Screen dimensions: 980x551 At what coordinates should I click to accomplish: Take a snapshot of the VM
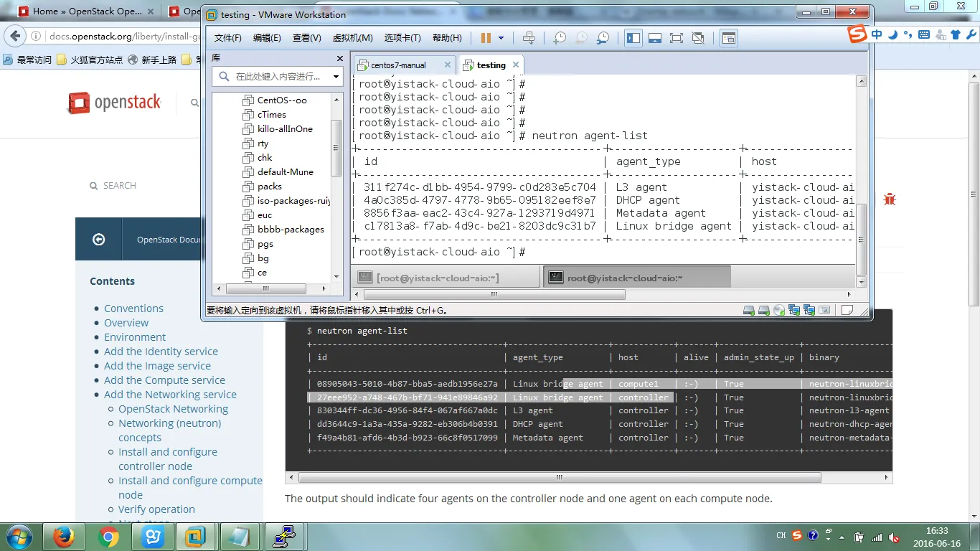coord(560,38)
